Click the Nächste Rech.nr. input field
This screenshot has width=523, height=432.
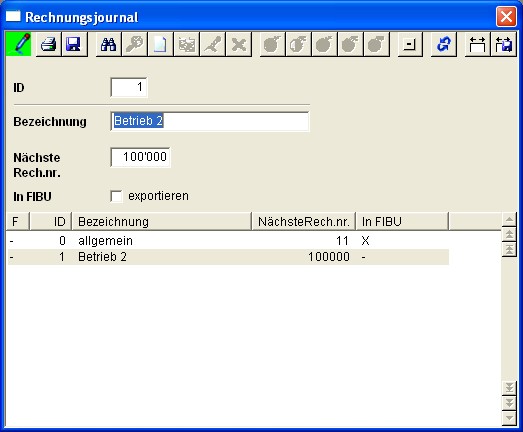click(x=140, y=157)
